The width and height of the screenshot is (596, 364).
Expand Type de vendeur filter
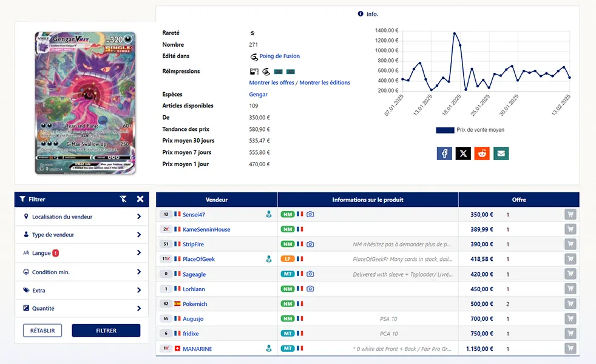[82, 235]
